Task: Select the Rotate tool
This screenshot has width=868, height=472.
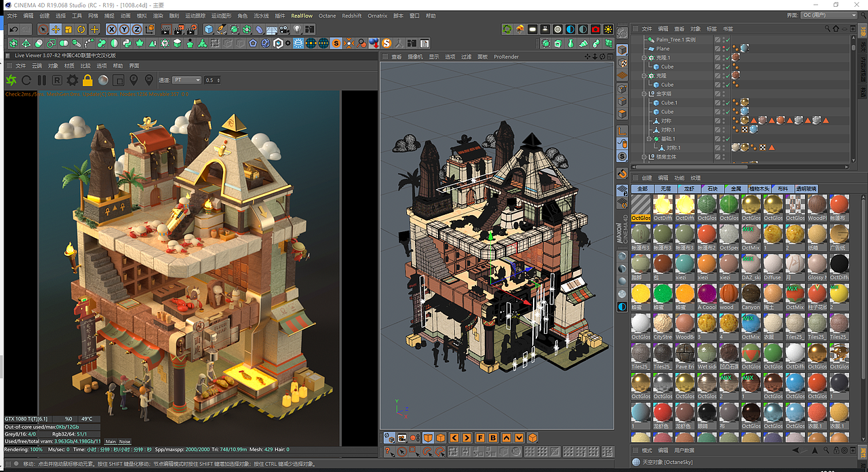Action: point(81,29)
